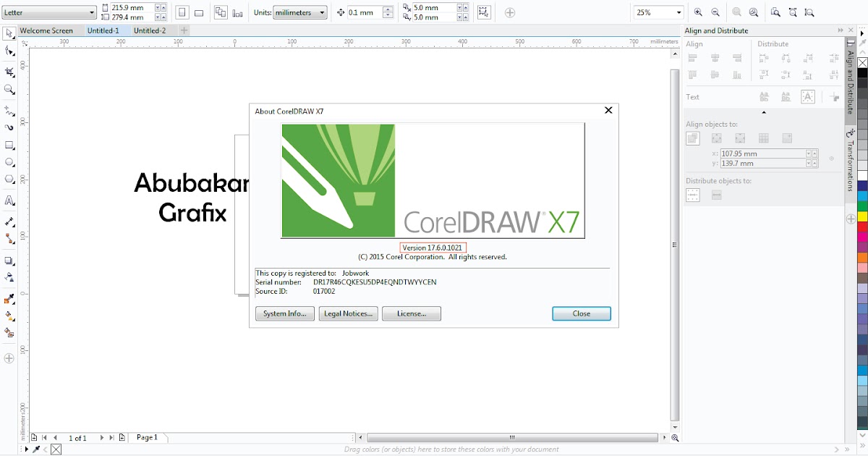
Task: Select the Zoom tool in the toolbox
Action: coord(9,90)
